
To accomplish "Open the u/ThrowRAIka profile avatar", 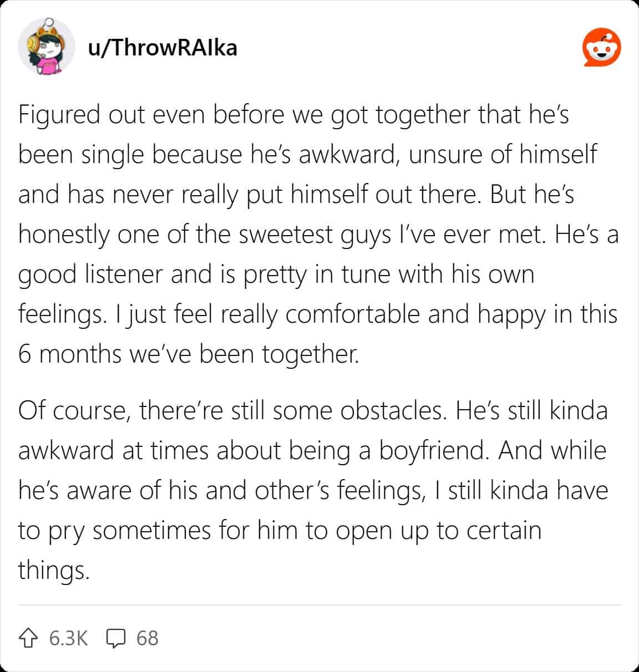I will click(x=47, y=48).
